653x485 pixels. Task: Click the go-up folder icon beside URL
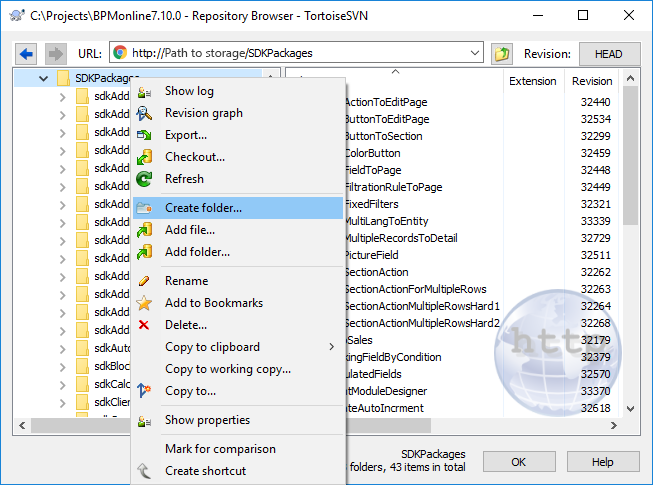point(502,54)
